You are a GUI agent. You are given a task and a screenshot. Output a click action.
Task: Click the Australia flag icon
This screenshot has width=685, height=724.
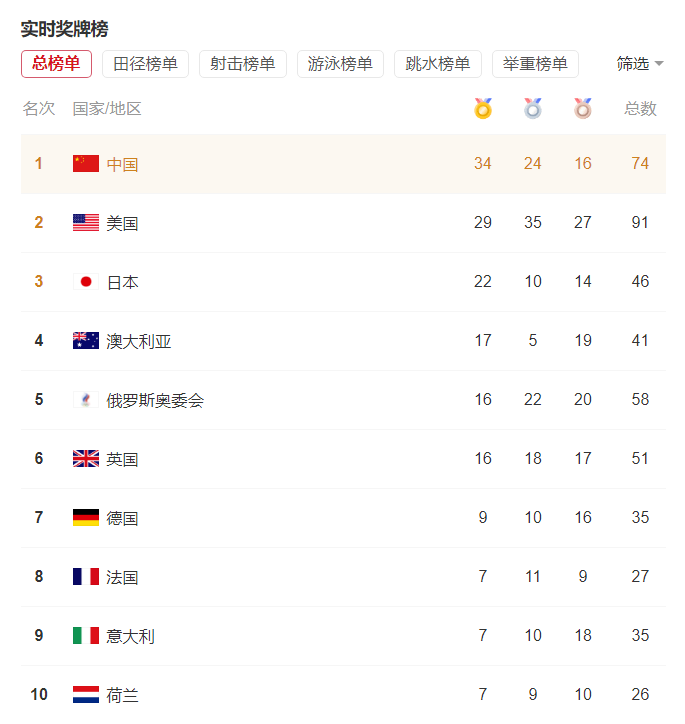[86, 341]
